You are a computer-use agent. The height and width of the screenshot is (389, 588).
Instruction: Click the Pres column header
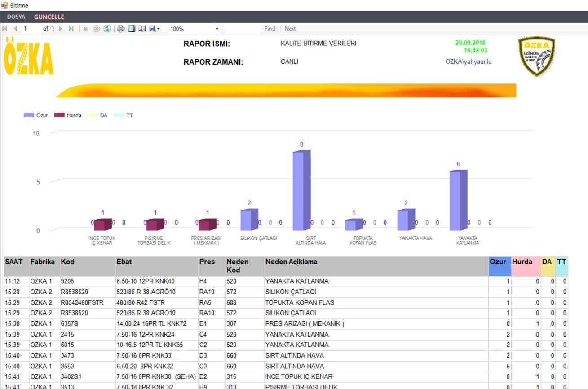pyautogui.click(x=211, y=266)
